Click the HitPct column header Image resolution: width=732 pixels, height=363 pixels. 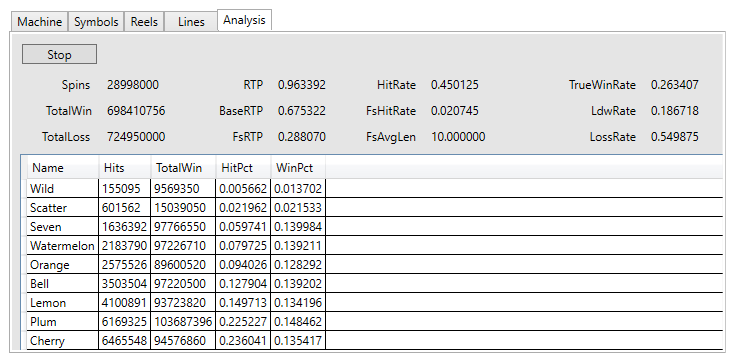click(243, 168)
